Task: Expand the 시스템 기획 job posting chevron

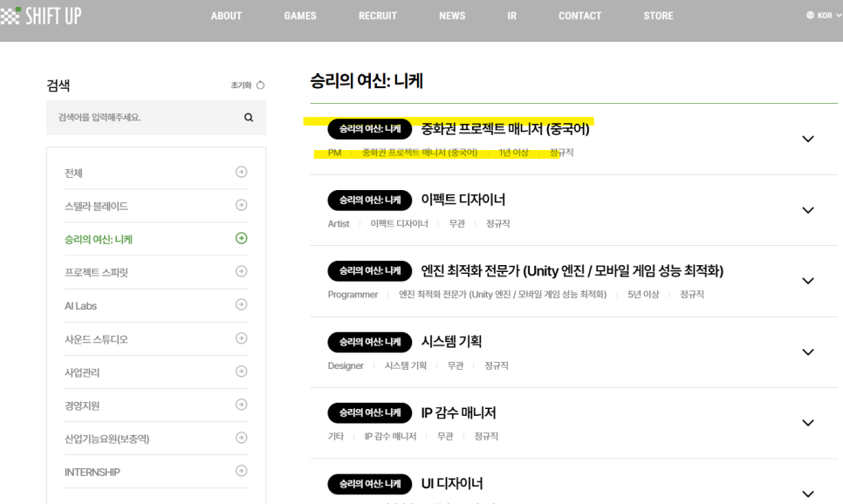Action: [x=807, y=352]
